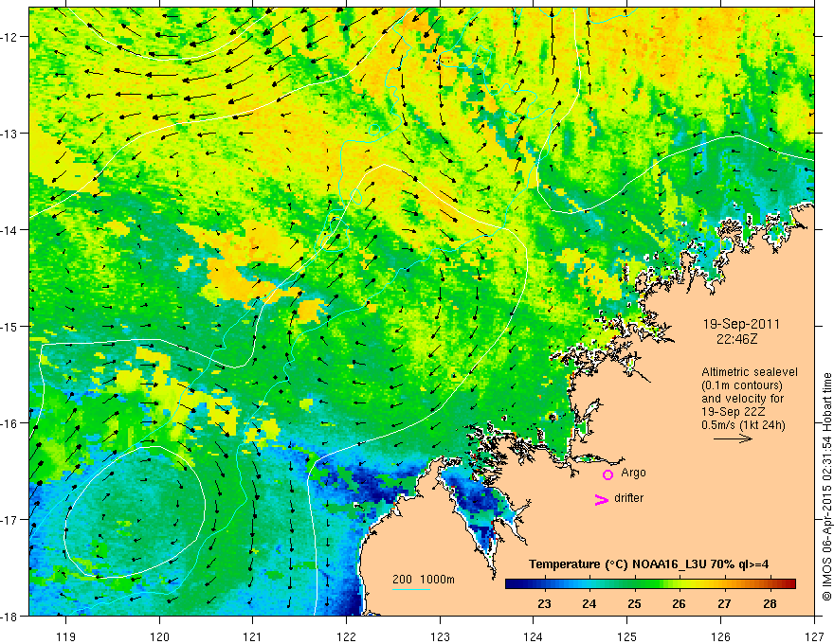The height and width of the screenshot is (644, 834).
Task: Click the longitude 121 axis label
Action: (253, 636)
